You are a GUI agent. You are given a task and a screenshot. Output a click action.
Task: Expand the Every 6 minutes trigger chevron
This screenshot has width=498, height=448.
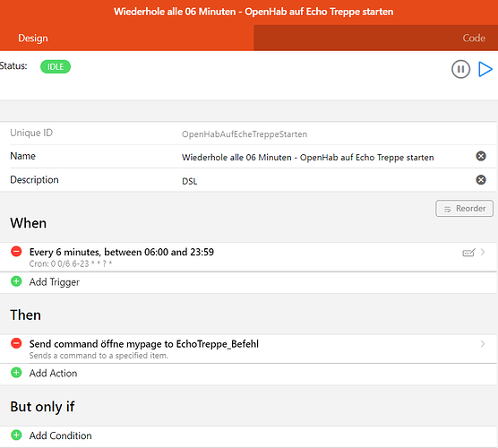click(x=483, y=252)
